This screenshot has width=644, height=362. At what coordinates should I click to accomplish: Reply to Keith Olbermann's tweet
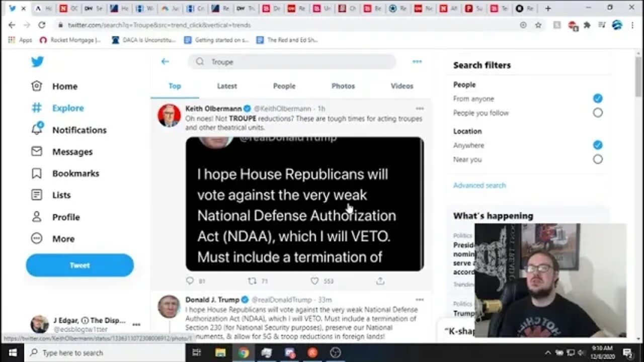190,281
